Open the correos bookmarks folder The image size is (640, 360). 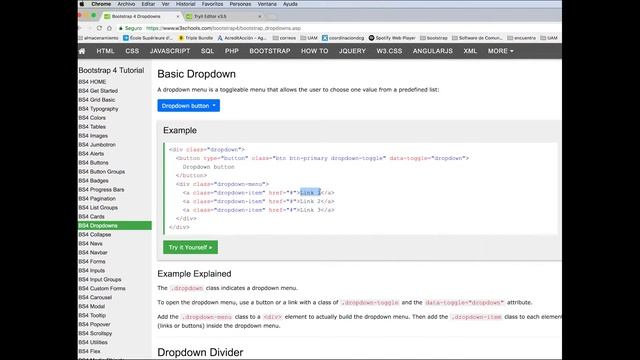[284, 38]
